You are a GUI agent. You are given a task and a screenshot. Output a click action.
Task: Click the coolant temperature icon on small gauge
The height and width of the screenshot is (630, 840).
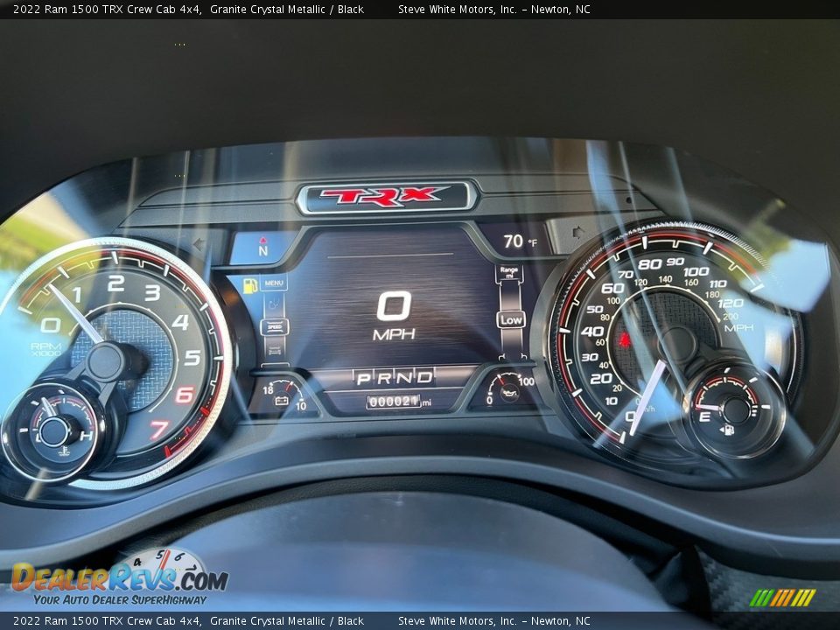(64, 451)
